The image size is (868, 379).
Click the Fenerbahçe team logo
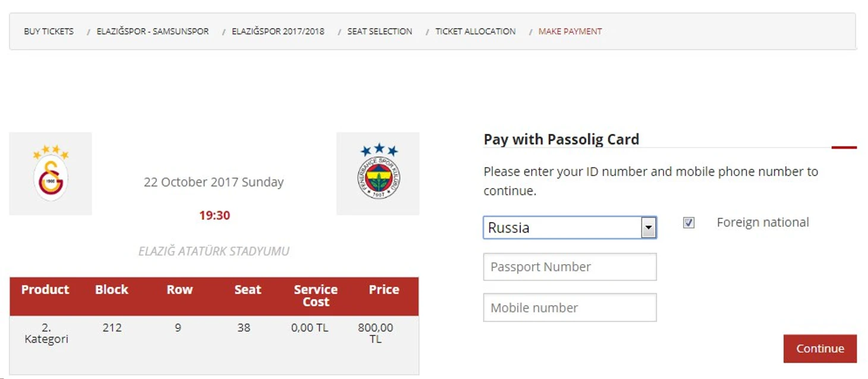378,174
